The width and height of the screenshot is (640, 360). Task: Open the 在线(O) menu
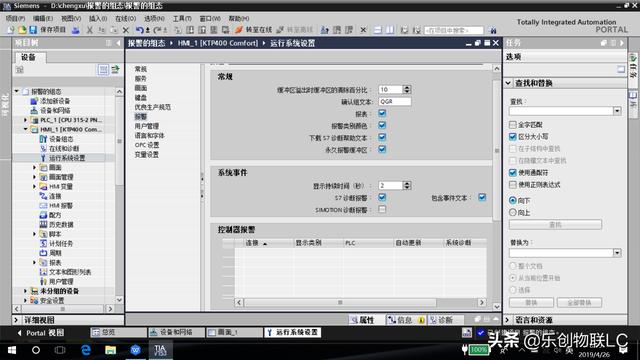(125, 18)
